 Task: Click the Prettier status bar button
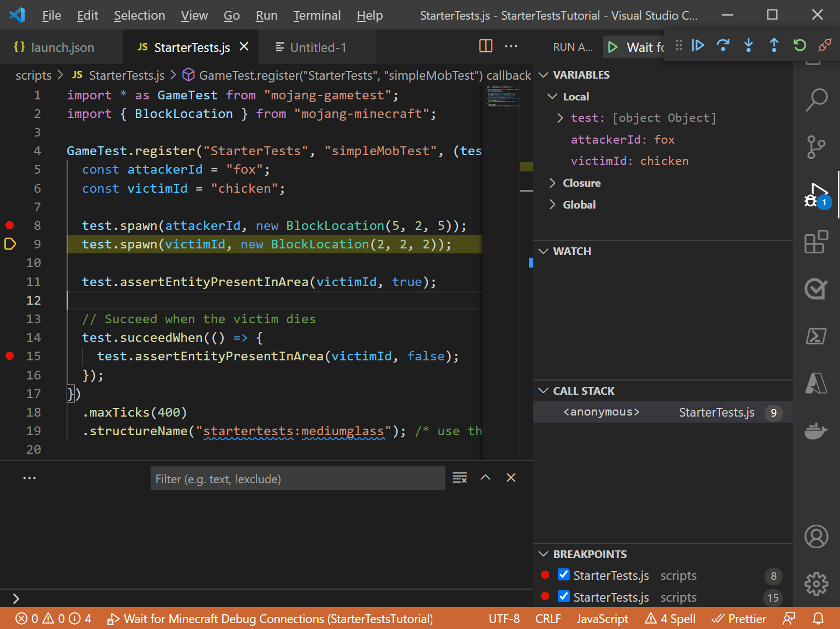pyautogui.click(x=739, y=619)
